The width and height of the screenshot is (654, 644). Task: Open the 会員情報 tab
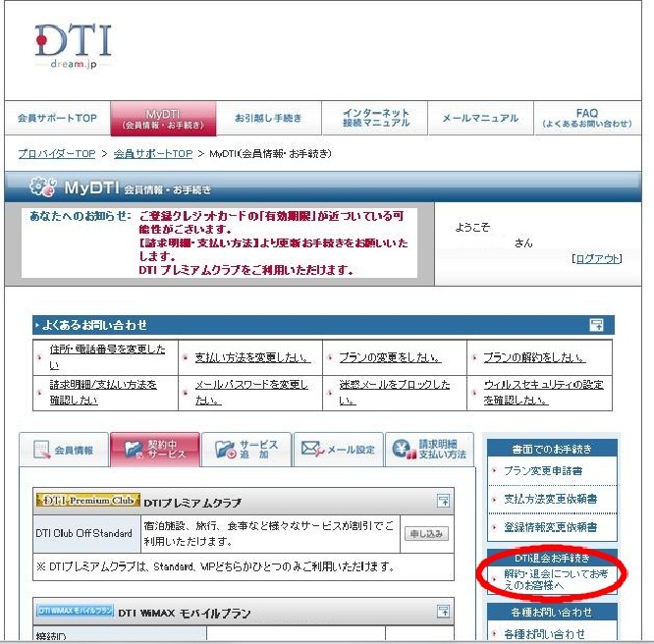(64, 451)
